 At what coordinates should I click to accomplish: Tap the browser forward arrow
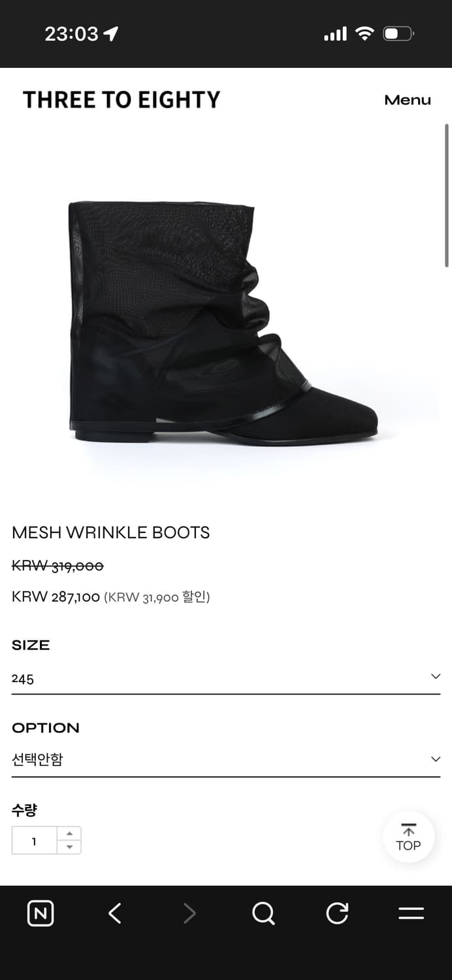coord(189,913)
